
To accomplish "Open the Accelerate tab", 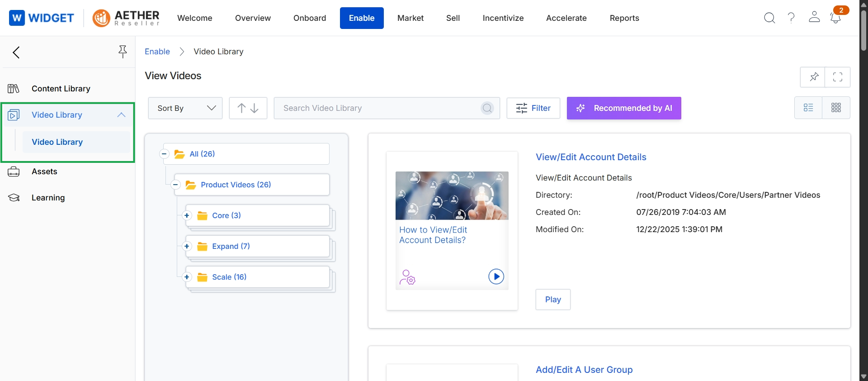I will coord(566,18).
